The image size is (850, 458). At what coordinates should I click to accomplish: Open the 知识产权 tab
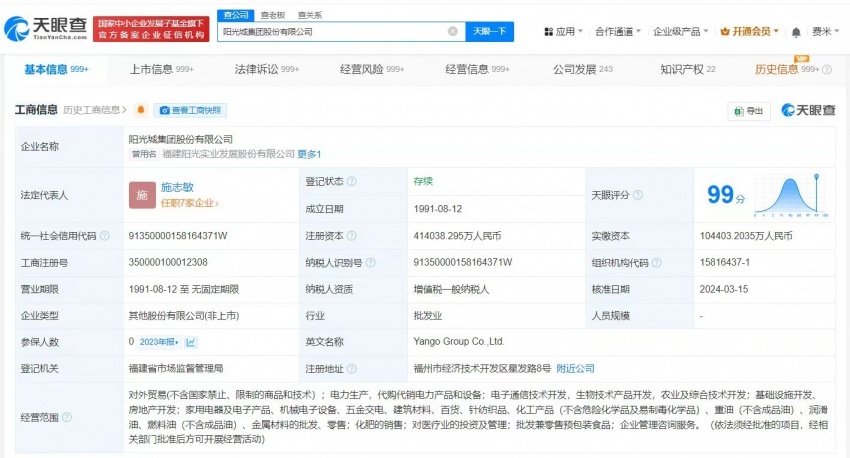click(688, 69)
